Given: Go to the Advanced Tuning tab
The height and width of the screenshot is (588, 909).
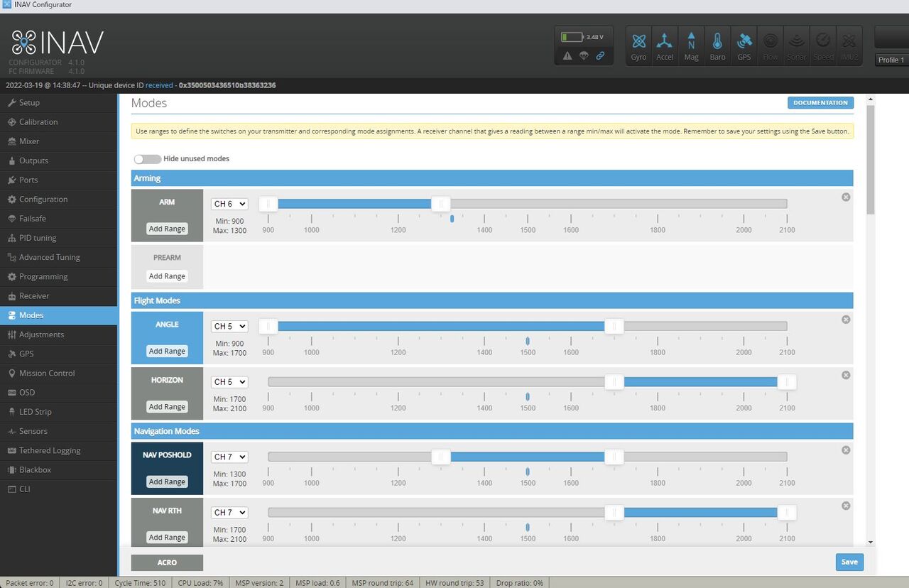Looking at the screenshot, I should [x=59, y=257].
